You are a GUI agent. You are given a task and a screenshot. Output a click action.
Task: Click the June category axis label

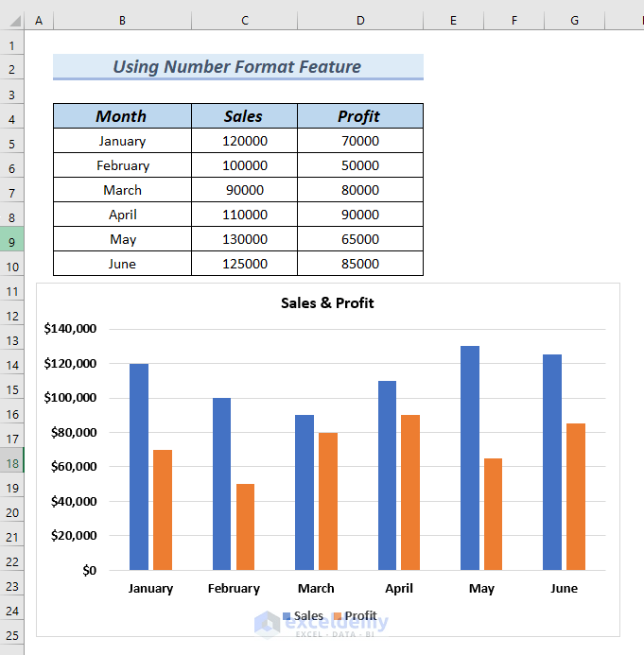click(x=564, y=588)
